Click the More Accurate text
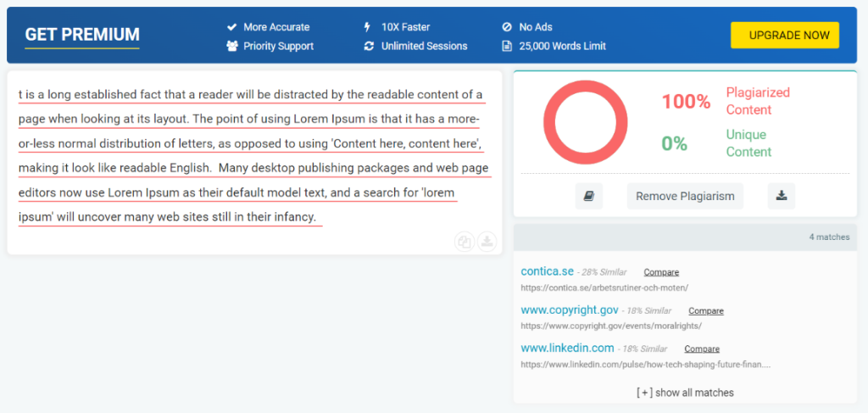This screenshot has width=868, height=413. (276, 27)
